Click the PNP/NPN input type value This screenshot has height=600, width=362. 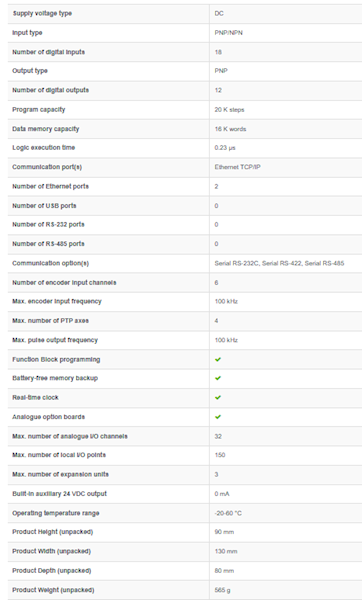click(x=228, y=33)
